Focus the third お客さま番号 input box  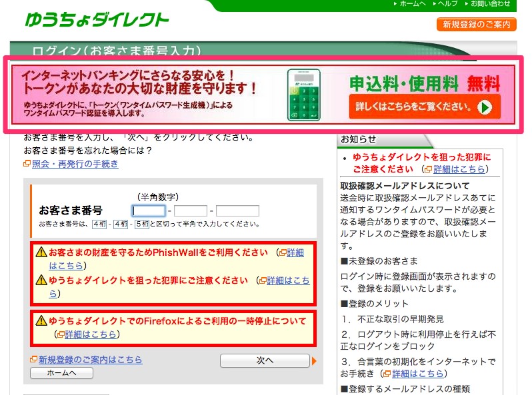click(x=237, y=210)
